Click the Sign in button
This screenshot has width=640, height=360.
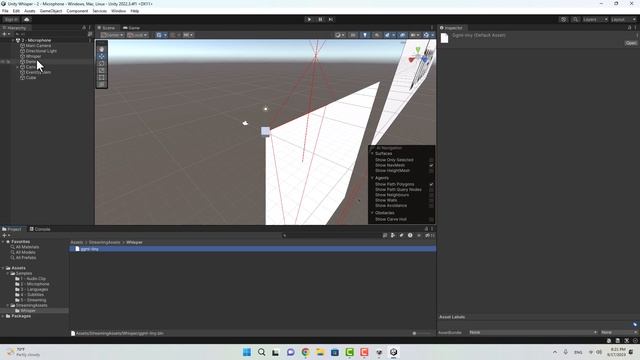tap(11, 20)
